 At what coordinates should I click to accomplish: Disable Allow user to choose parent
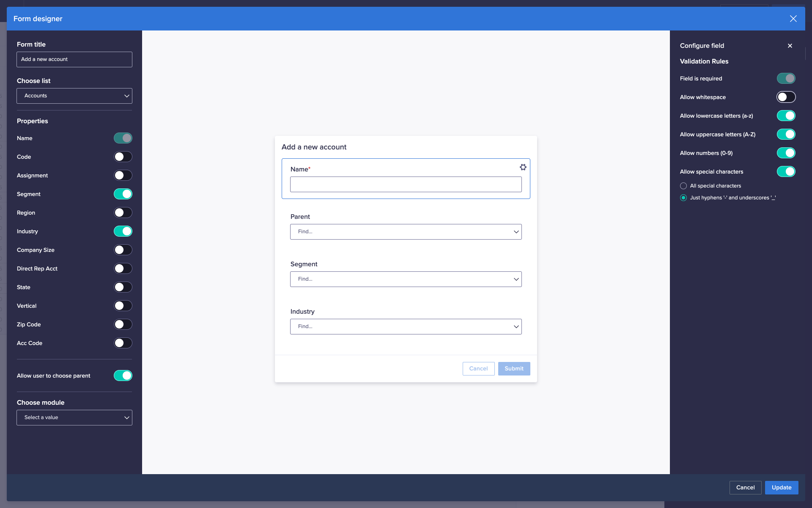coord(123,375)
